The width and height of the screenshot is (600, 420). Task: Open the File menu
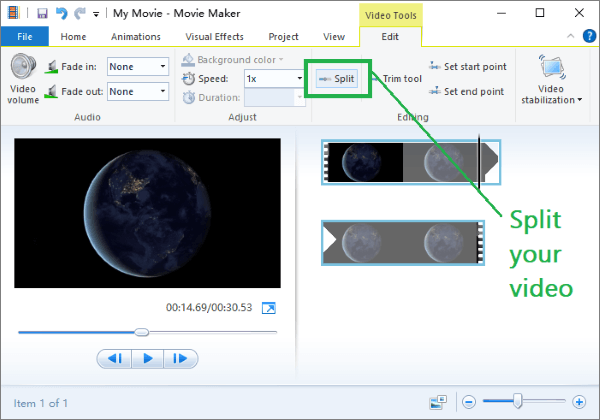coord(25,37)
